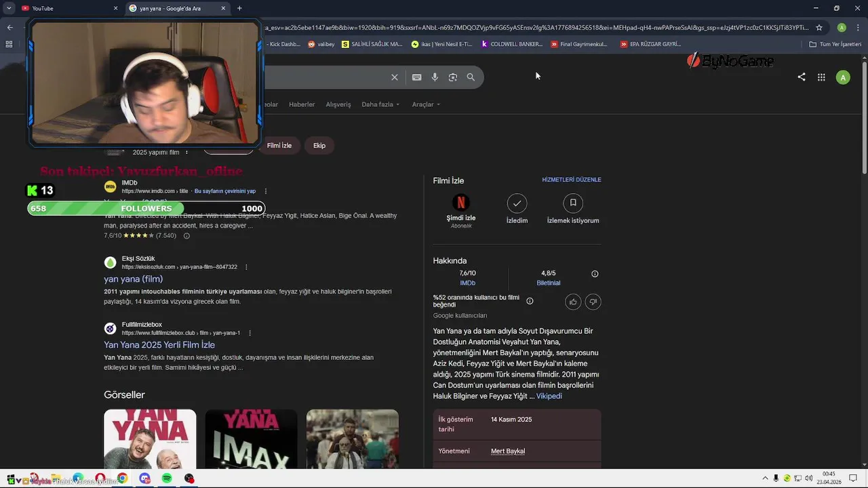
Task: Open OBS recording app in taskbar
Action: tap(189, 479)
